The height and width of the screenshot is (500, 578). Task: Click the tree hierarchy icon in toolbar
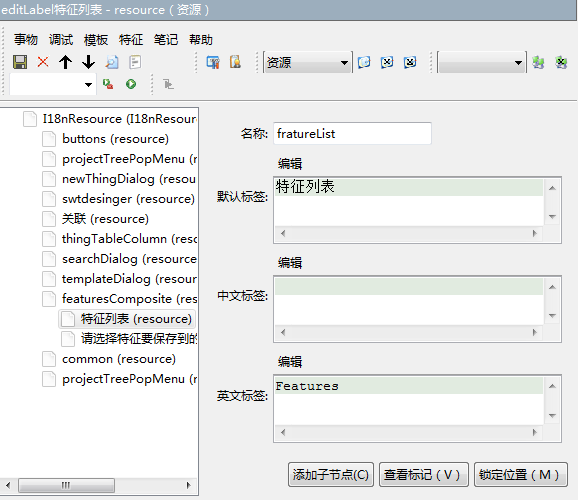coord(168,84)
